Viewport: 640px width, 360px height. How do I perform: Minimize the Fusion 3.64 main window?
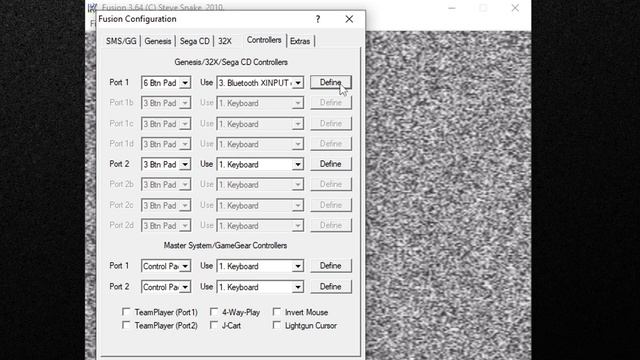click(452, 8)
